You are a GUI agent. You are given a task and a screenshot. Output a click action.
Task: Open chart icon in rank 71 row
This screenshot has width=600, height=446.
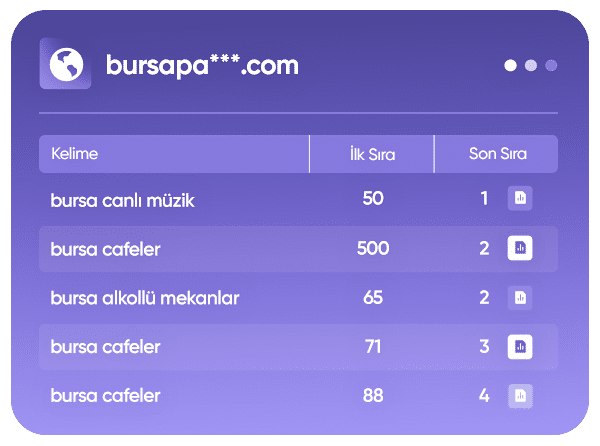(x=519, y=347)
